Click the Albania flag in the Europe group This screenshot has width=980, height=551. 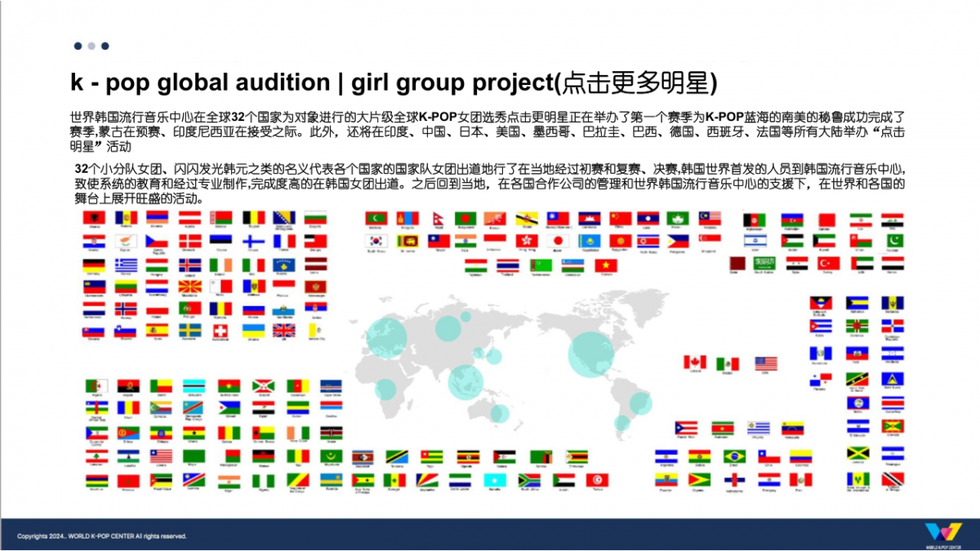click(x=93, y=217)
